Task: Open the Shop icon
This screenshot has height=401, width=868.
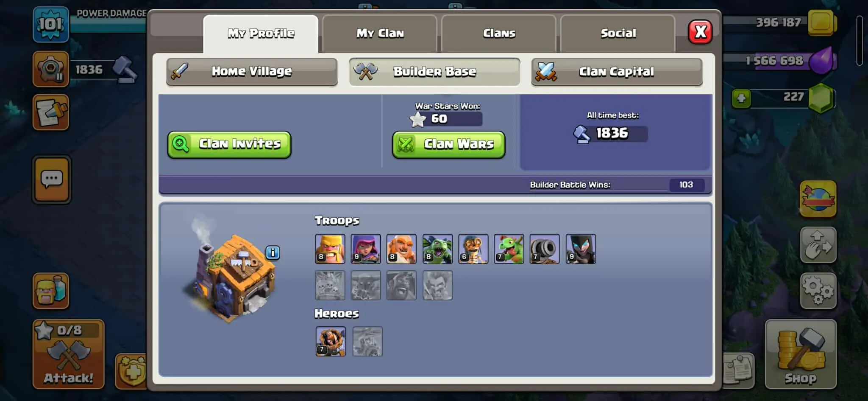Action: (801, 354)
